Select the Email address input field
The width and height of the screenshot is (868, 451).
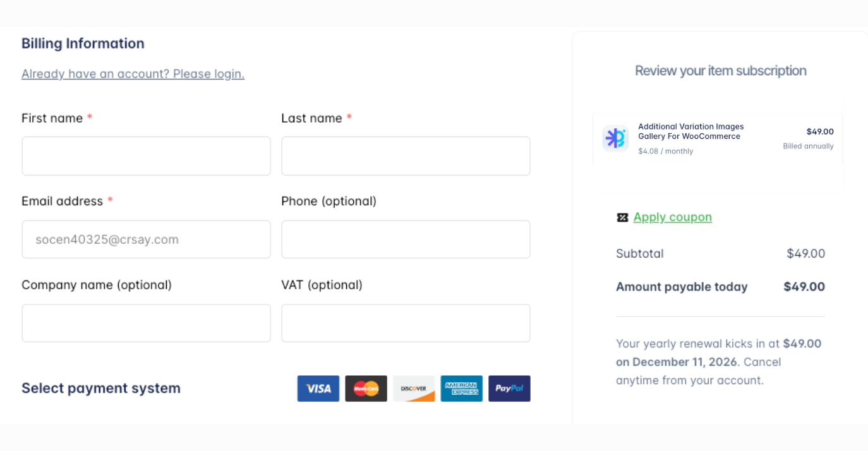146,239
